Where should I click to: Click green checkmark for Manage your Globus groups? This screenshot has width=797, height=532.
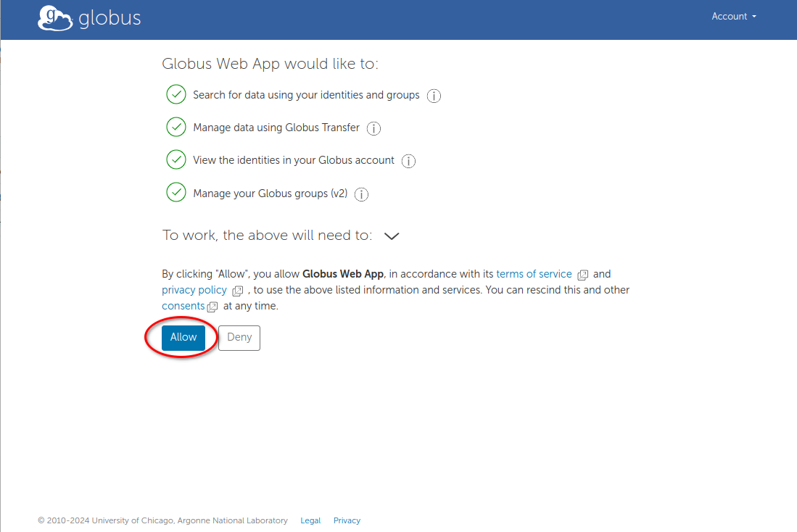click(x=176, y=193)
